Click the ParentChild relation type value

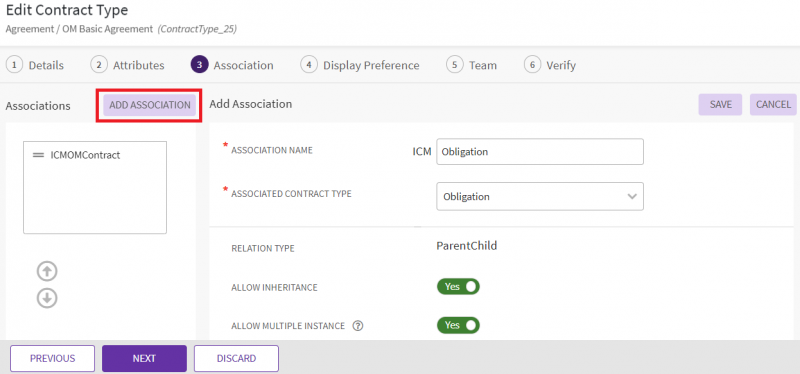pyautogui.click(x=467, y=246)
